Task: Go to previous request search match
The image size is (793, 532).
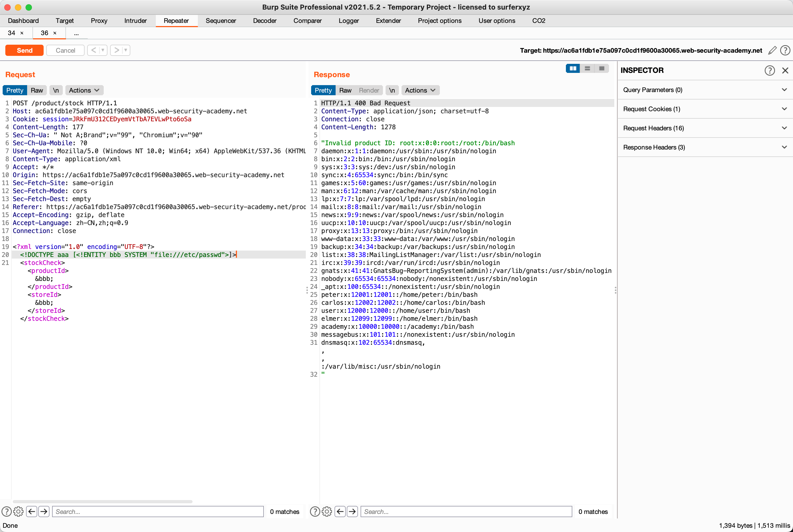Action: 32,512
